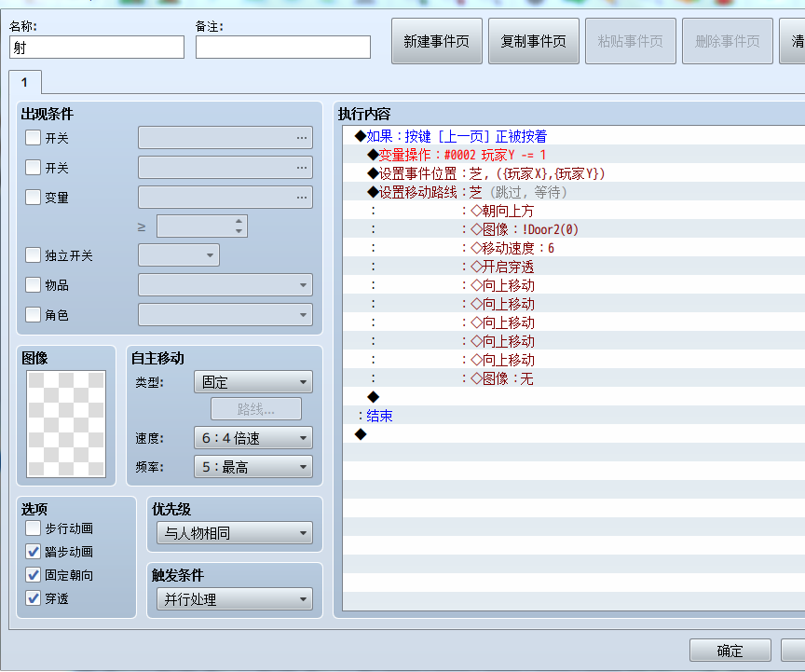Enable the 独立开关 condition checkbox

[x=34, y=255]
